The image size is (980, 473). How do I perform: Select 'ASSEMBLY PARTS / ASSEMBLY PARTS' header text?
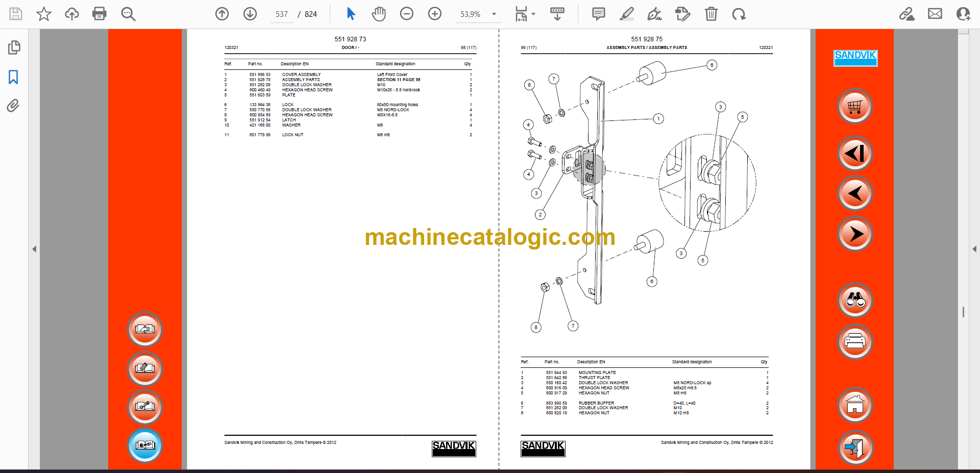pos(647,47)
